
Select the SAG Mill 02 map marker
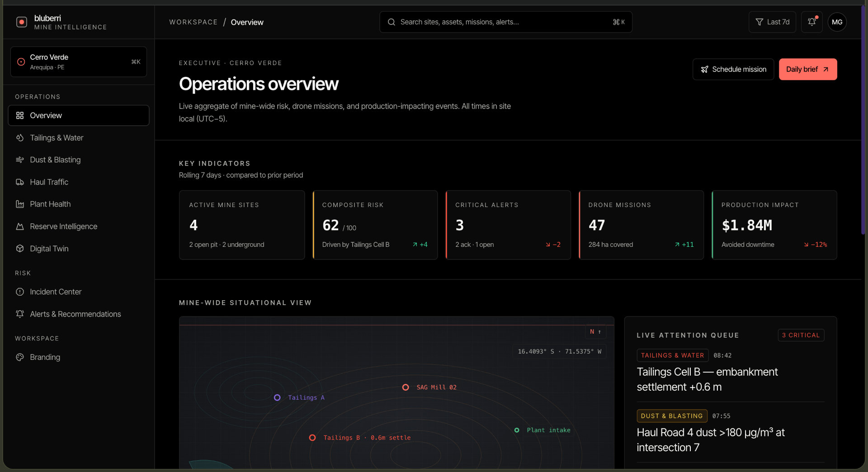pos(406,387)
